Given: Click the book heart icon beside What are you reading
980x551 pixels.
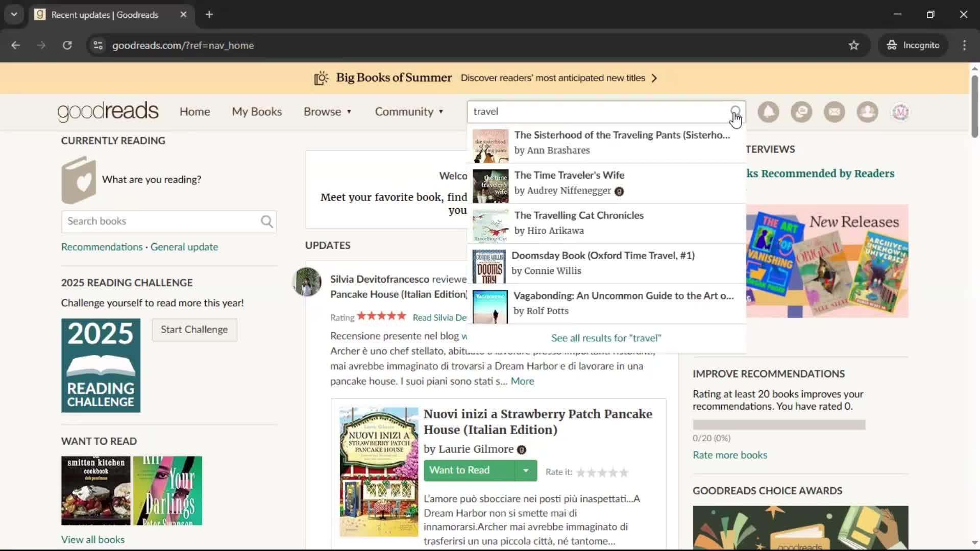Looking at the screenshot, I should (x=78, y=180).
